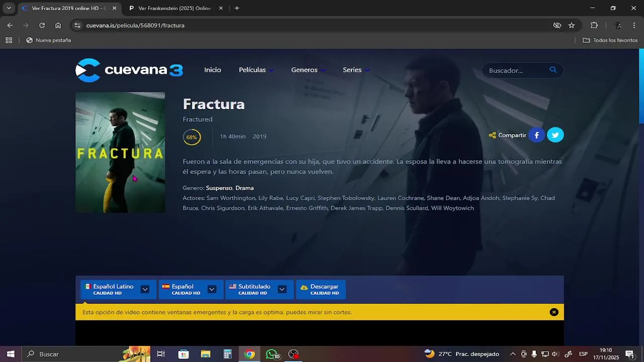Open the Windows Start menu
644x362 pixels.
11,354
